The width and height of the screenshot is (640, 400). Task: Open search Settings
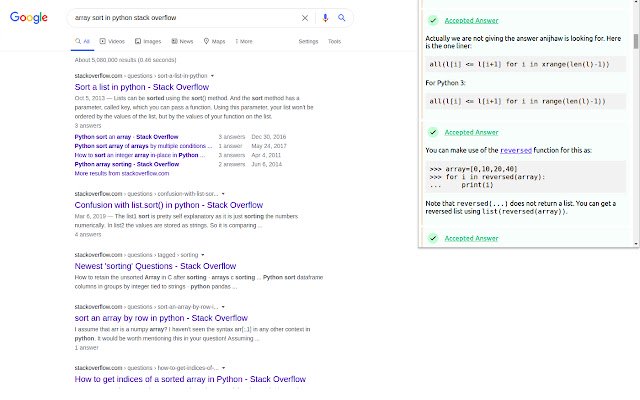(308, 41)
